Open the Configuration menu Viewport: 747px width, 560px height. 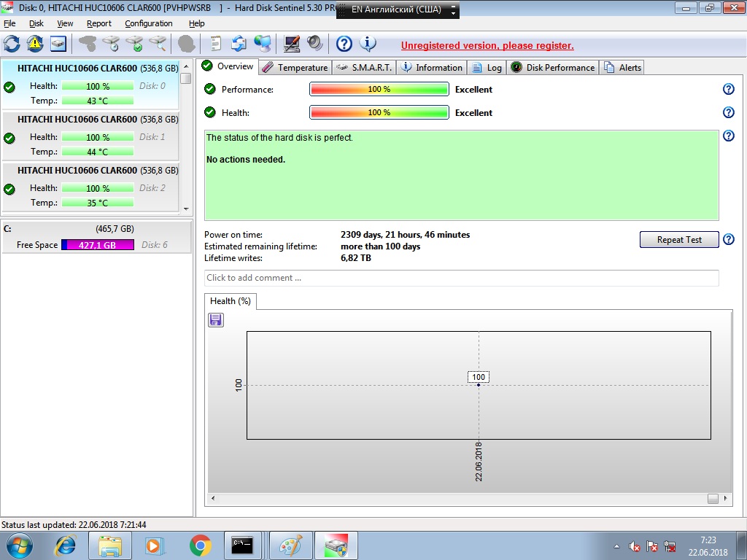click(149, 23)
